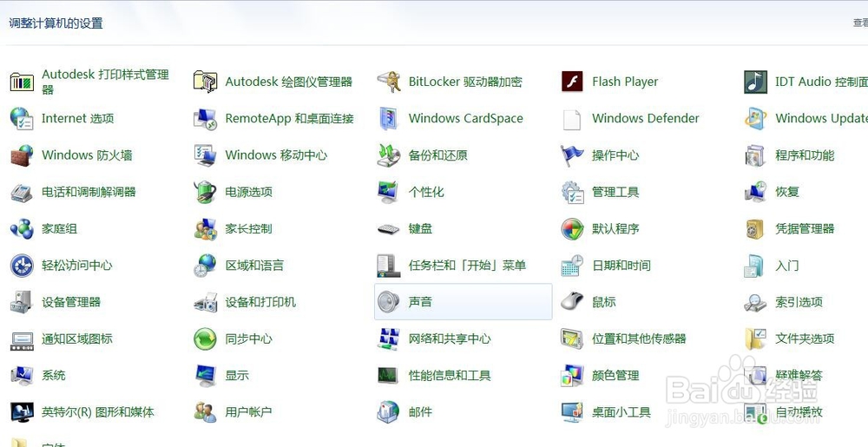Open the RemoteApp 和桌面连接 icon
Screen dimensions: 868x447
coord(206,118)
